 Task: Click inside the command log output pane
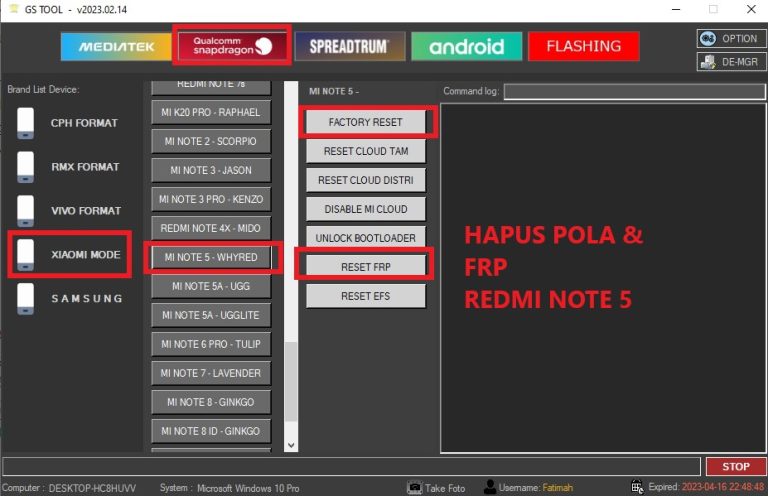click(603, 278)
